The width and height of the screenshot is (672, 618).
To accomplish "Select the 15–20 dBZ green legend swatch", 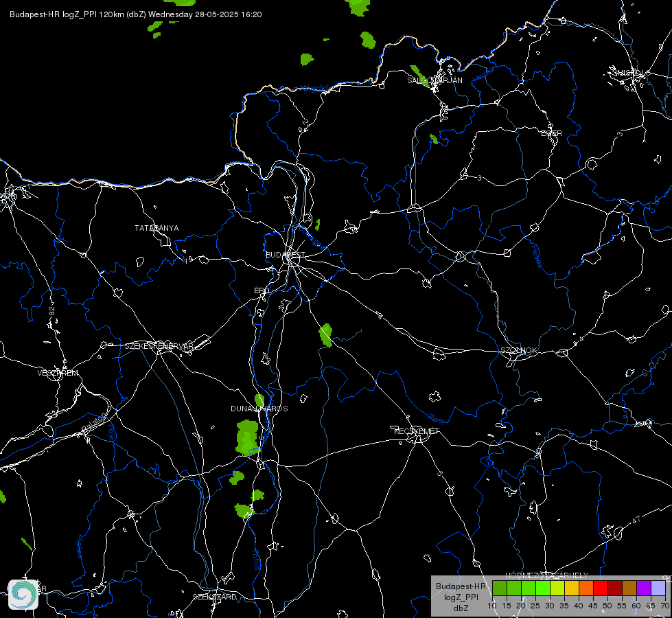I will coord(514,588).
